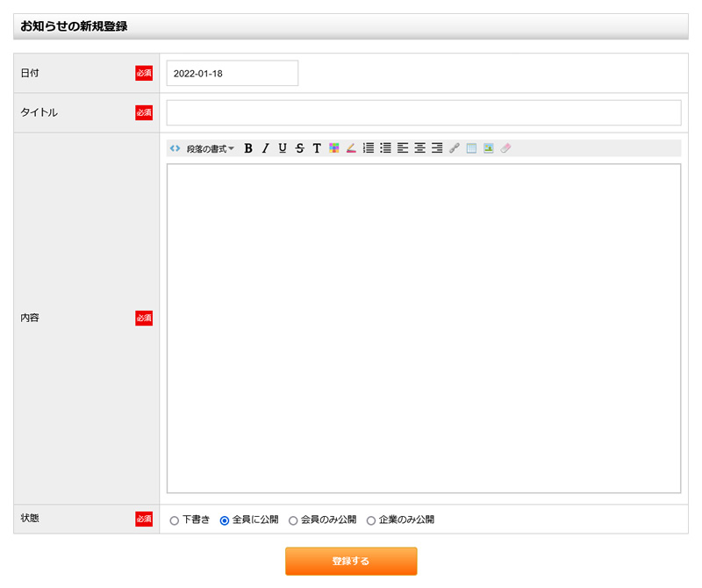Apply underline with the U button

pyautogui.click(x=282, y=147)
